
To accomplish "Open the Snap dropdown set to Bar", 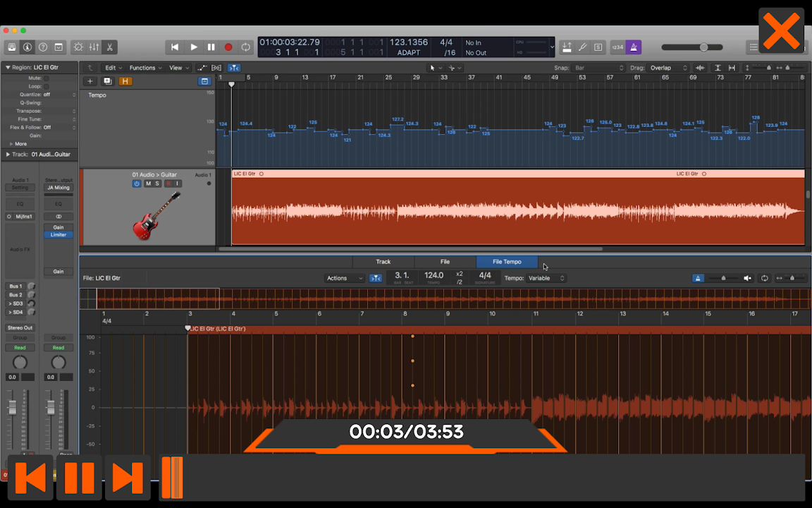I will click(x=598, y=68).
